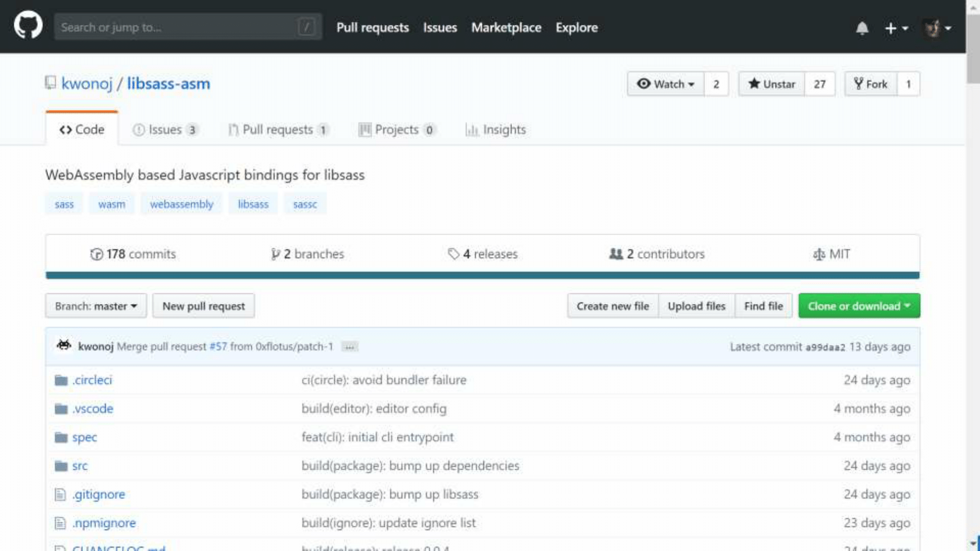Image resolution: width=980 pixels, height=551 pixels.
Task: Select the libsass topic tag
Action: pyautogui.click(x=253, y=204)
